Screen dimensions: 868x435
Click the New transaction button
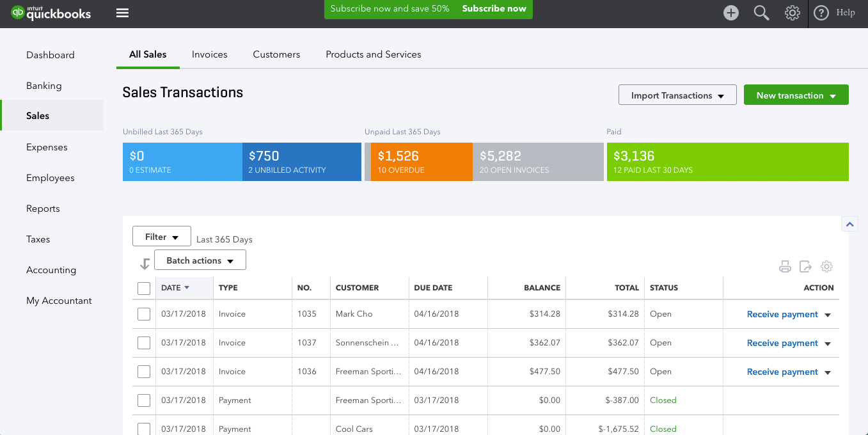[796, 94]
